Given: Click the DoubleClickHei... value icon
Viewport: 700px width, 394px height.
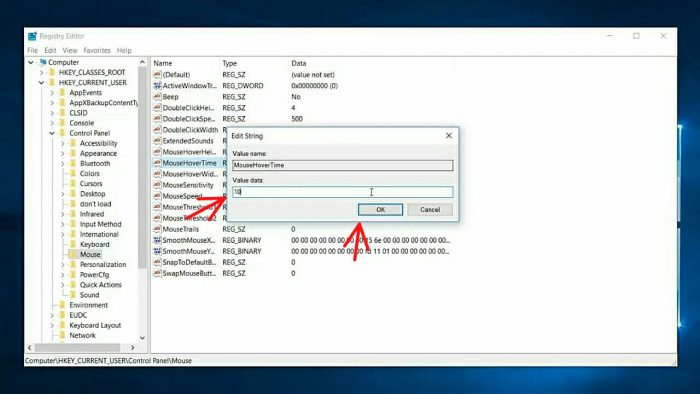Looking at the screenshot, I should (157, 108).
